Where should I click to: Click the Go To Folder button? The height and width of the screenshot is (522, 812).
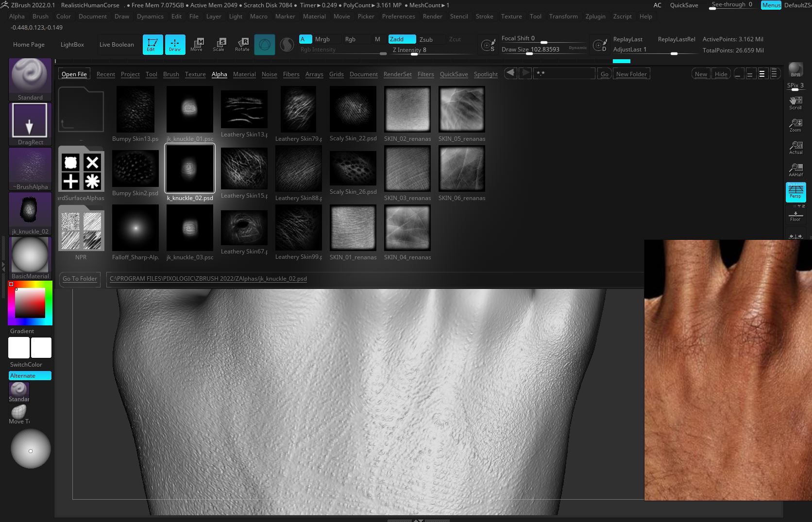point(80,279)
